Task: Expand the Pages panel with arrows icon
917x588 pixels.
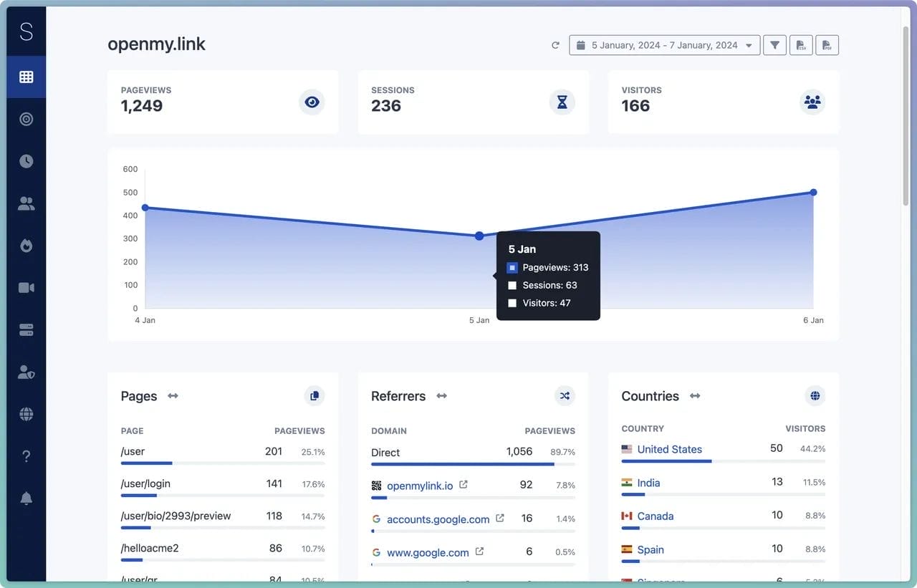Action: point(173,396)
